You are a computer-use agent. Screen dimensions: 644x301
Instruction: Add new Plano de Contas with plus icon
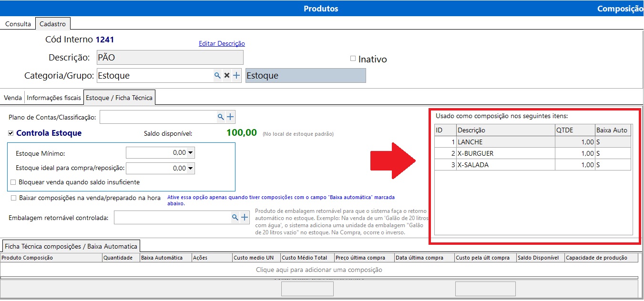(230, 117)
